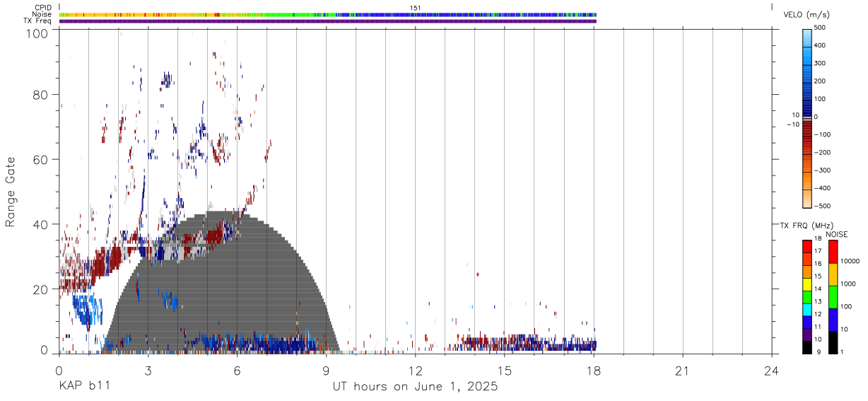
Task: Select the CPID value 151
Action: tap(416, 8)
